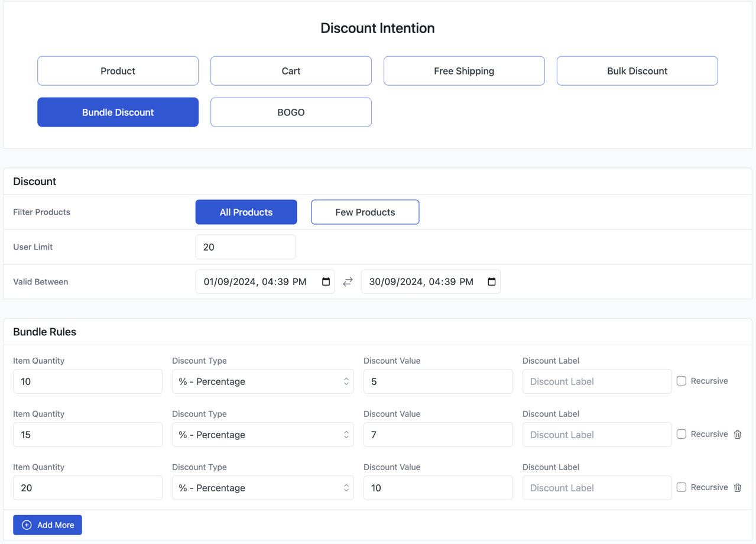This screenshot has width=756, height=544.
Task: Select the Bulk Discount intention
Action: pyautogui.click(x=637, y=71)
